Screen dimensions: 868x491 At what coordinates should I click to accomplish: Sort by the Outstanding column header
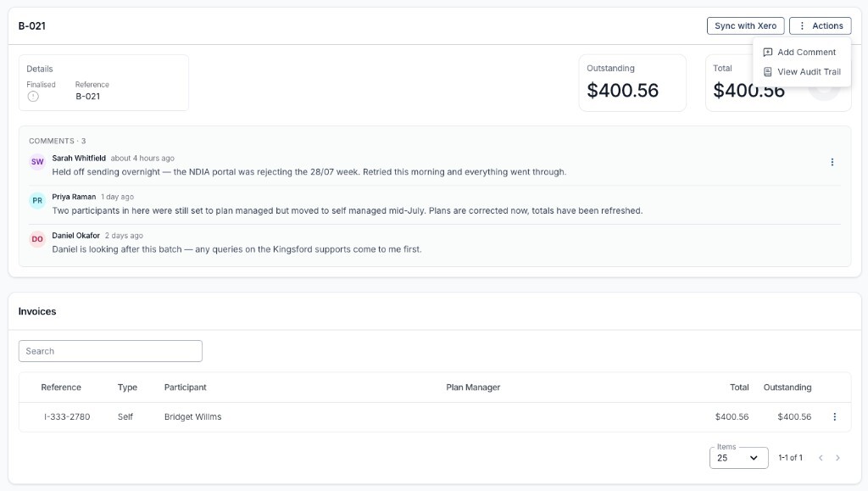click(787, 388)
